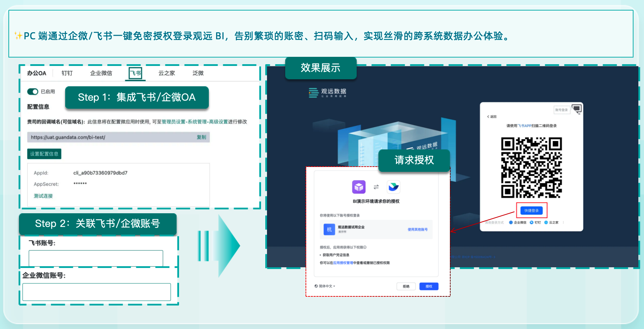Click the swap arrows icon between apps

[x=376, y=187]
